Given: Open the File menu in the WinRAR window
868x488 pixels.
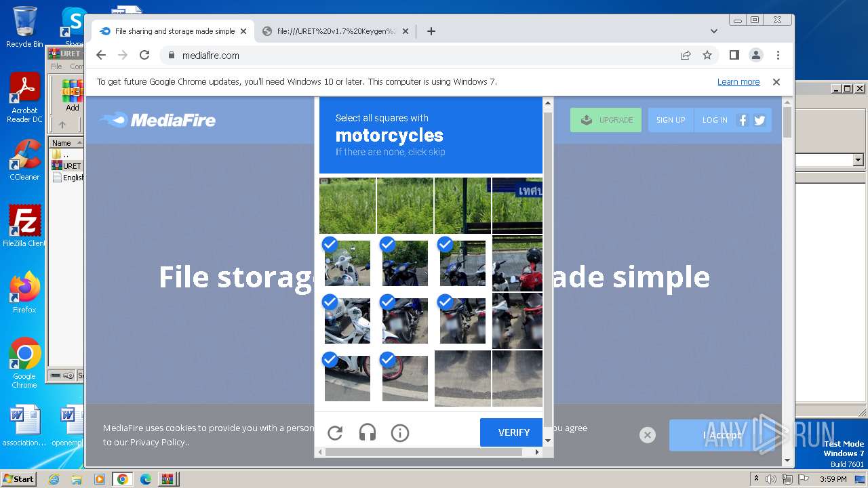Looking at the screenshot, I should (x=56, y=66).
